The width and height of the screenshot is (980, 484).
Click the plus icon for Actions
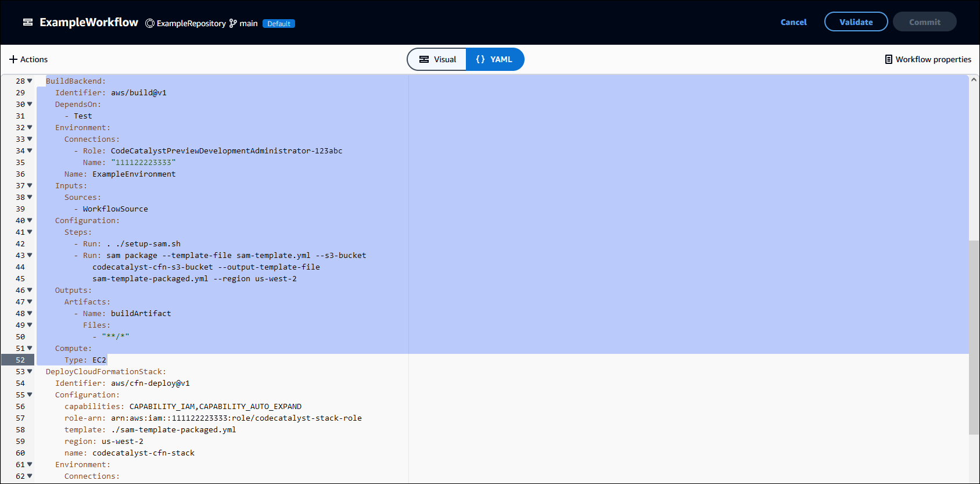(x=13, y=59)
